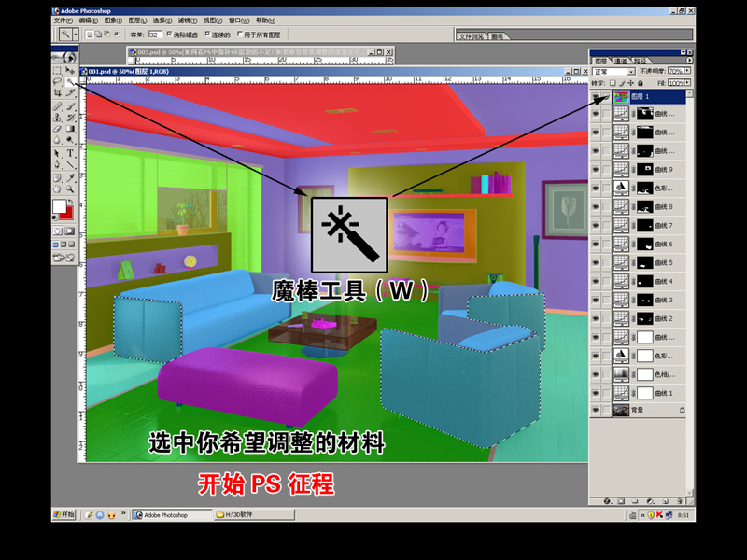Switch to Quick Mask mode
This screenshot has width=747, height=560.
click(x=70, y=231)
